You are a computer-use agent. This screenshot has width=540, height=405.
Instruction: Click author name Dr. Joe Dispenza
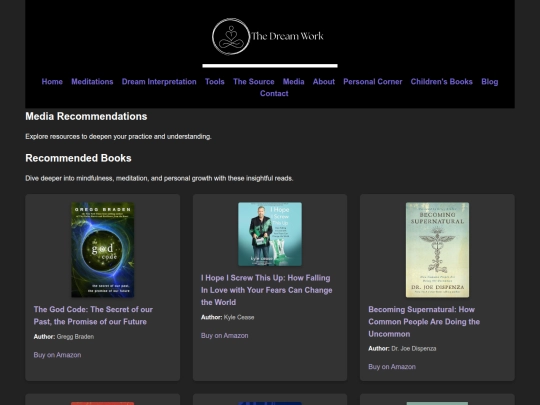pyautogui.click(x=414, y=349)
